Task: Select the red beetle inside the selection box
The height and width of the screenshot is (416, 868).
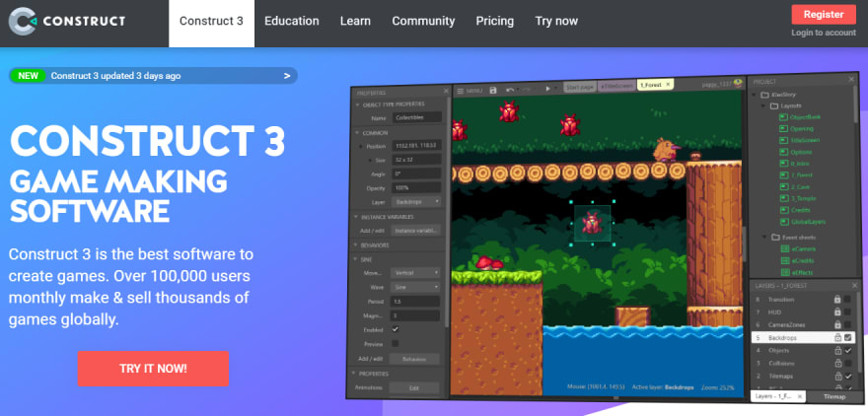Action: click(x=592, y=223)
